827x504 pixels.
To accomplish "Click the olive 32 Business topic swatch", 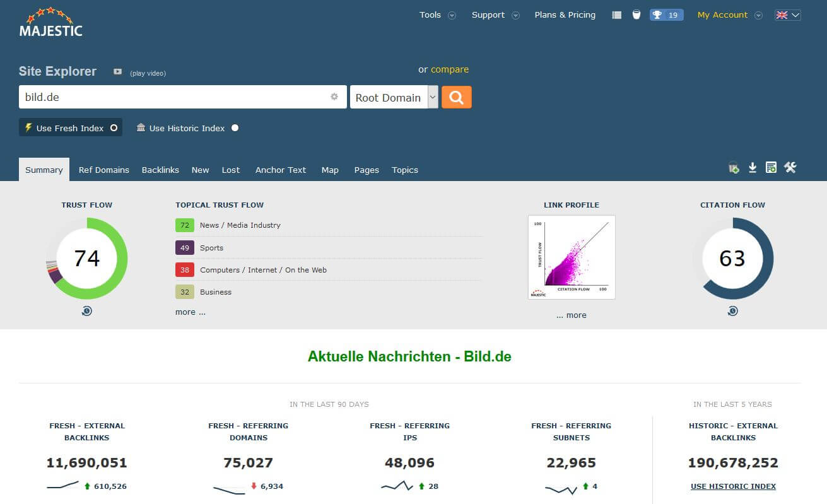I will click(x=185, y=292).
